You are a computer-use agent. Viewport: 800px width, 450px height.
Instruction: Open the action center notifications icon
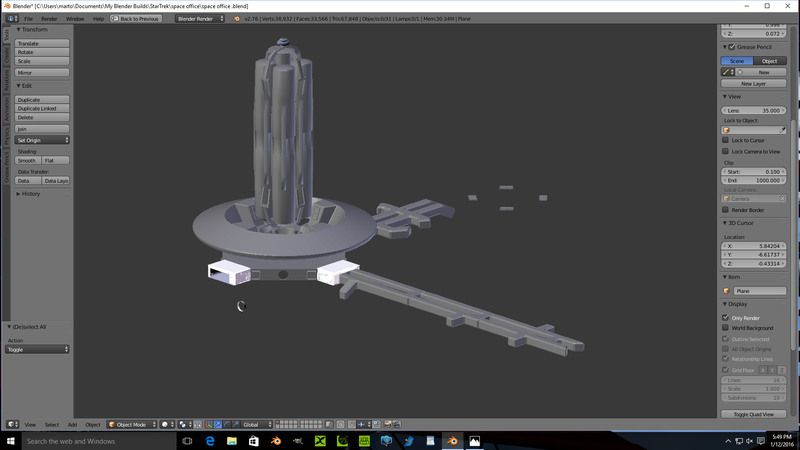point(761,441)
